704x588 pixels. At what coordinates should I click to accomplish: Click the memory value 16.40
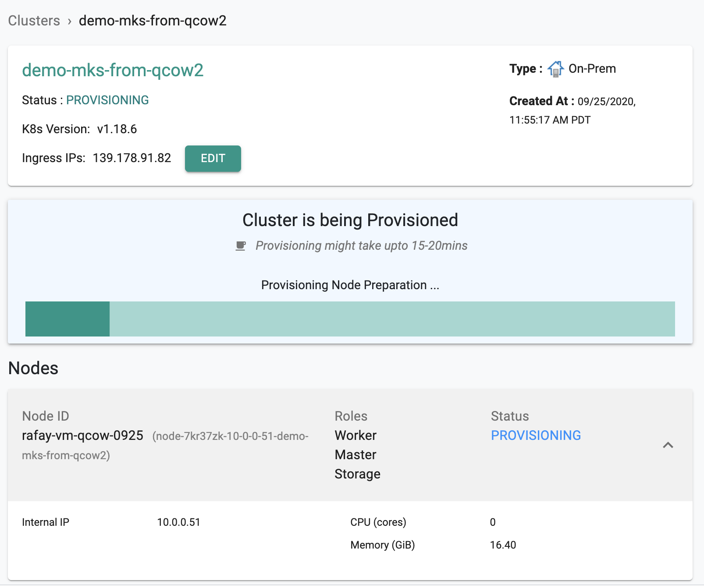tap(503, 545)
